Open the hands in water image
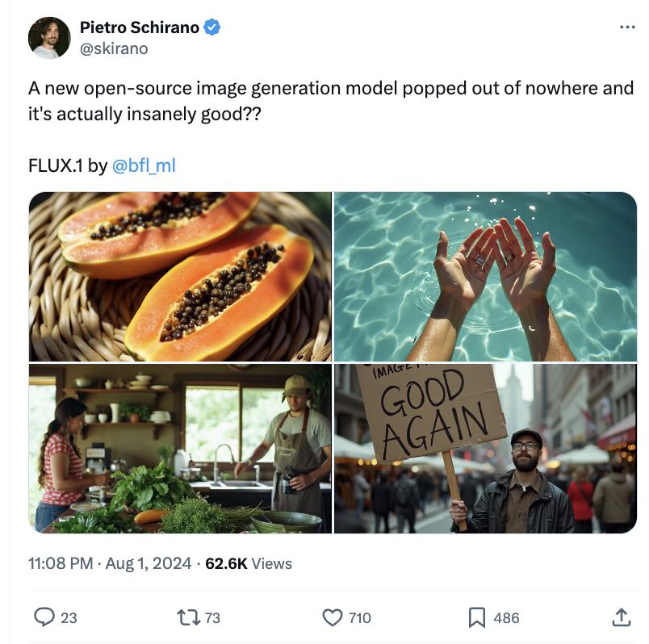 click(485, 276)
